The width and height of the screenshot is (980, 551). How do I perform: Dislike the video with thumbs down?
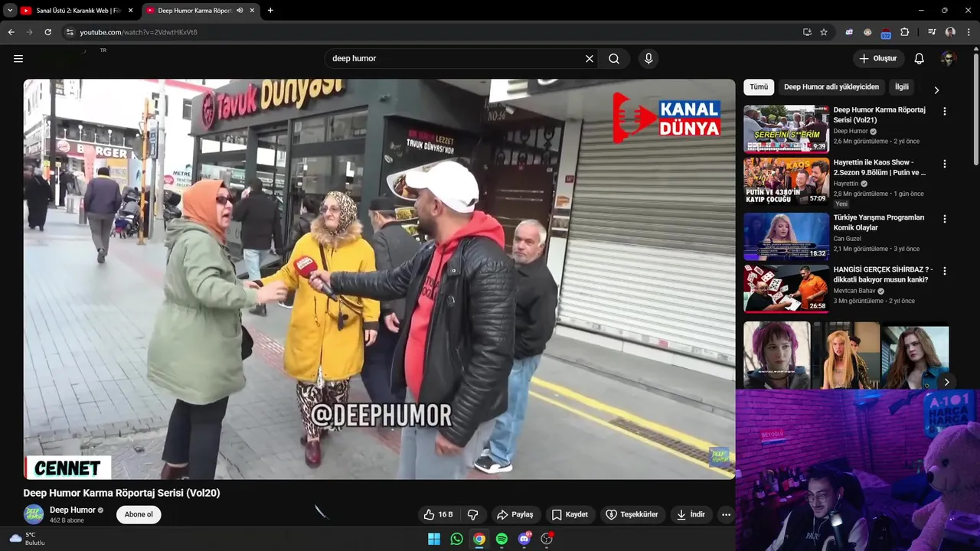click(472, 514)
